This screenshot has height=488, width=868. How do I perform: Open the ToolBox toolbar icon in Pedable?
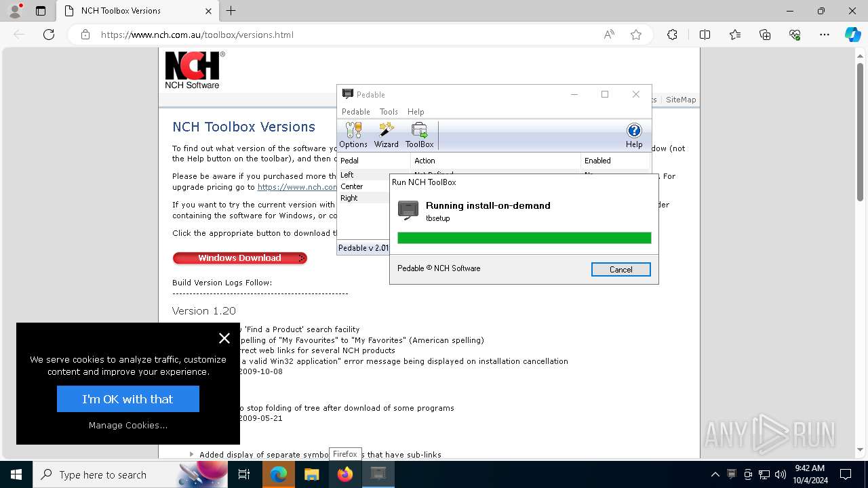(419, 135)
